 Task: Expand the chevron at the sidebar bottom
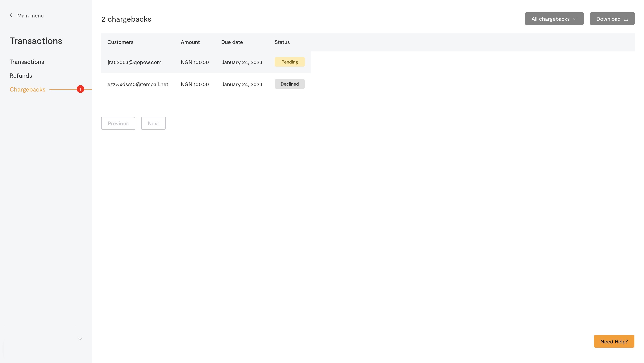[80, 338]
